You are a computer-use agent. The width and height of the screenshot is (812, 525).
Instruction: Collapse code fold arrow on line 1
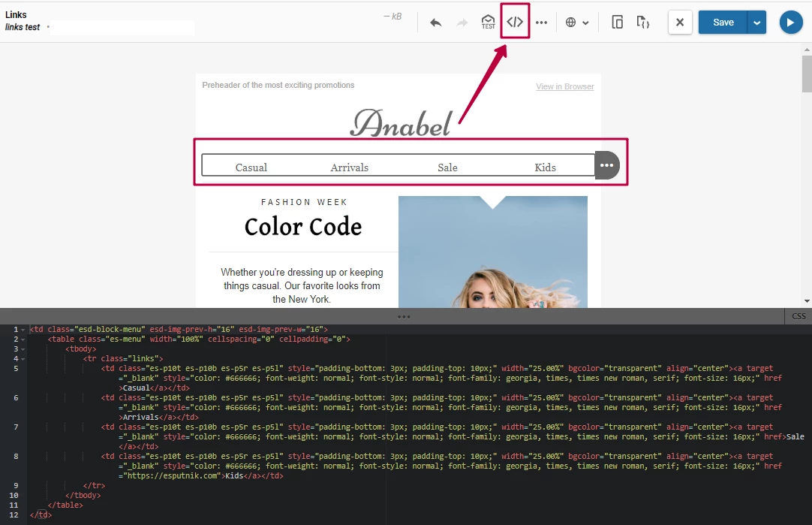click(x=21, y=328)
